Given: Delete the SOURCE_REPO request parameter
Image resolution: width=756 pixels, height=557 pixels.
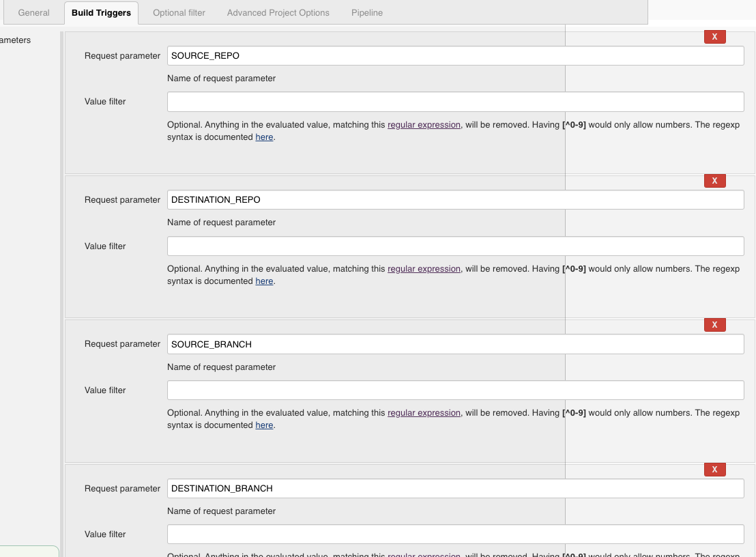Looking at the screenshot, I should coord(714,37).
